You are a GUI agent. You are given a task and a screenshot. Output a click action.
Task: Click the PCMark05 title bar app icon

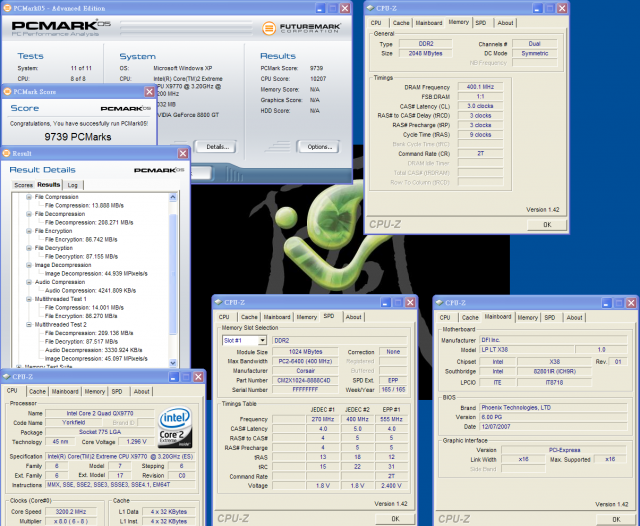pos(7,8)
